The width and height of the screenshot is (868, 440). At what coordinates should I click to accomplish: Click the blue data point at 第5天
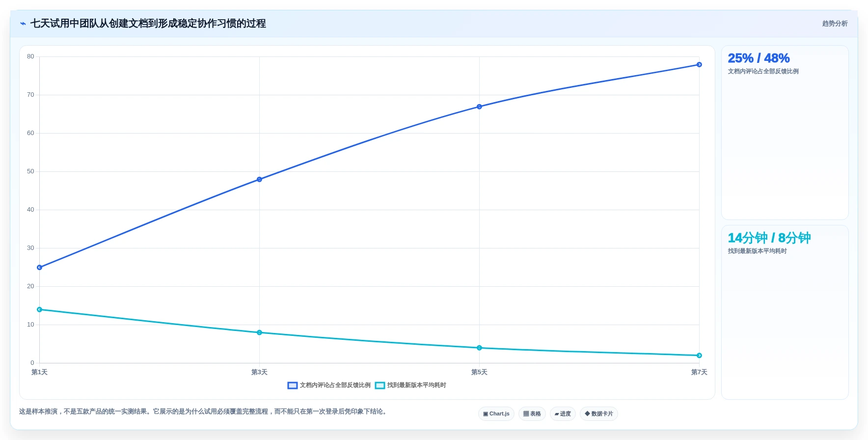tap(480, 107)
